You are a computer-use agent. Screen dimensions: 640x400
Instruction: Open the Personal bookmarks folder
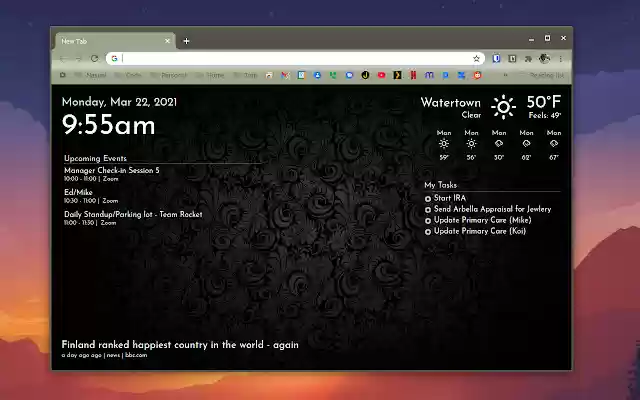click(169, 75)
